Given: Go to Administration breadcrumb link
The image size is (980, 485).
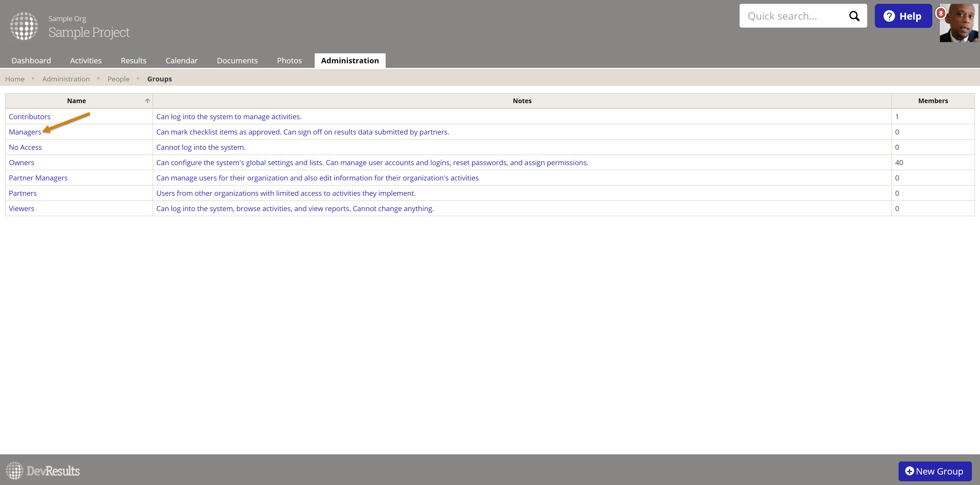Looking at the screenshot, I should [x=66, y=79].
